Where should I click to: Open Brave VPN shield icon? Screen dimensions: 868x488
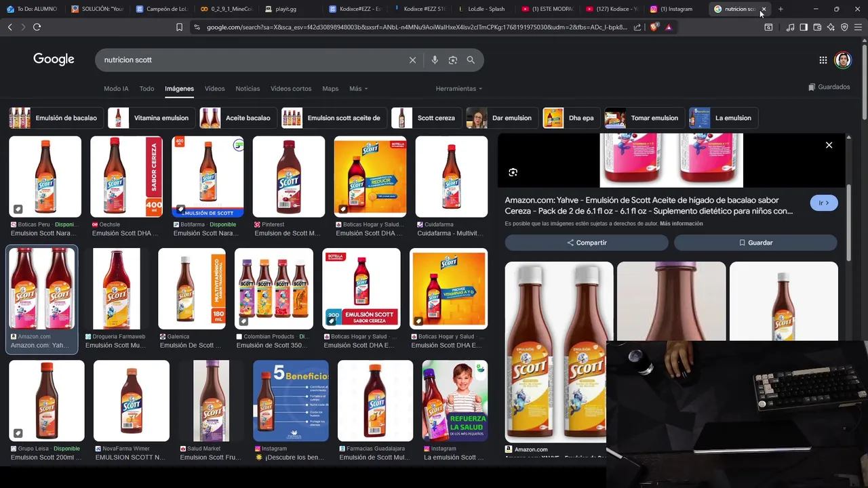[844, 27]
